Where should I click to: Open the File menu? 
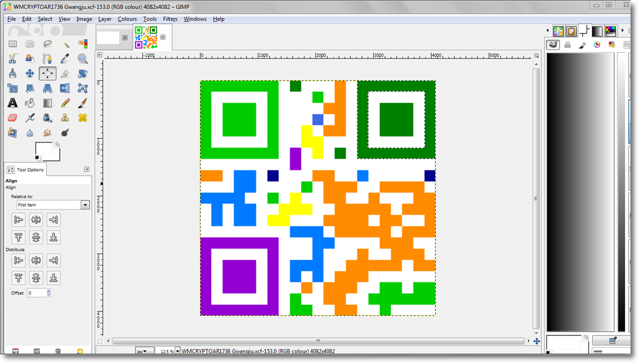tap(11, 19)
